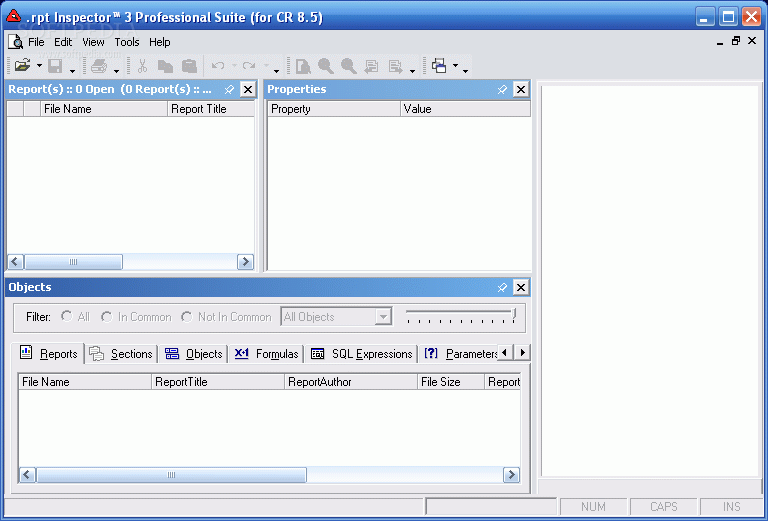
Task: Sort by File Size column header
Action: pos(451,382)
